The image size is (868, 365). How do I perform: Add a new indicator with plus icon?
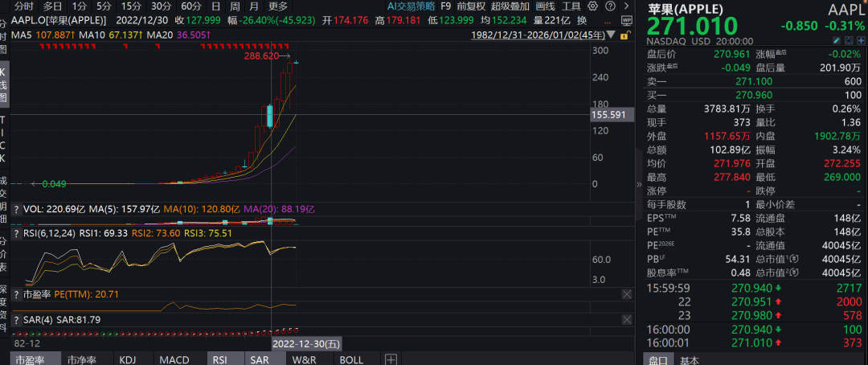click(x=391, y=359)
